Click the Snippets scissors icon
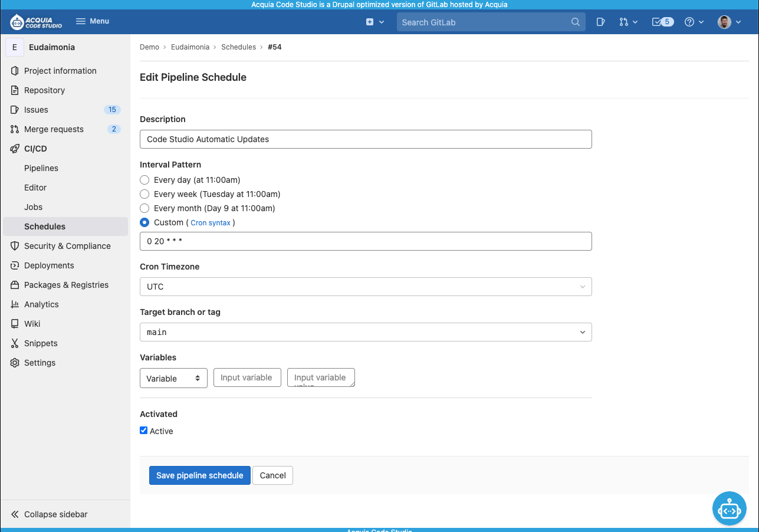This screenshot has height=532, width=759. (15, 343)
